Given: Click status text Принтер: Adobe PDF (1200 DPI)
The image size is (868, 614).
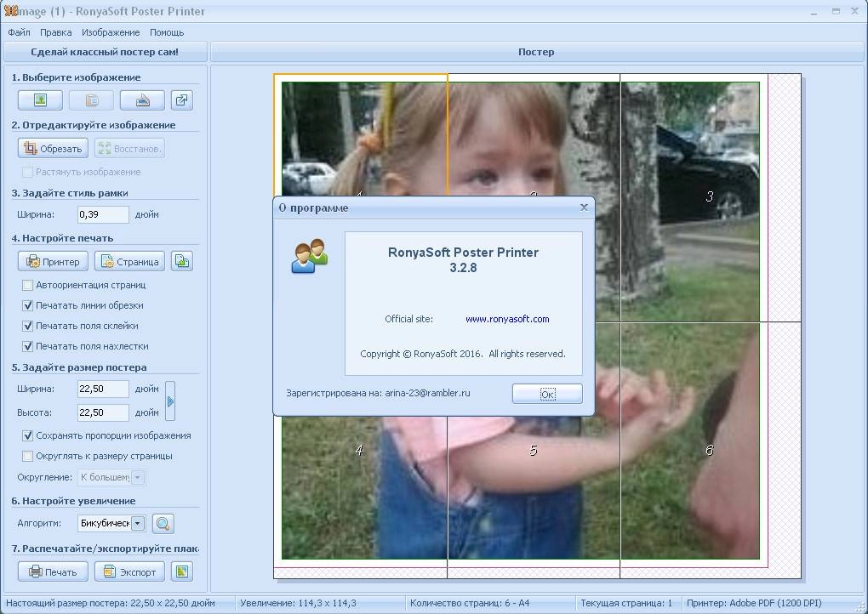Looking at the screenshot, I should click(x=754, y=603).
